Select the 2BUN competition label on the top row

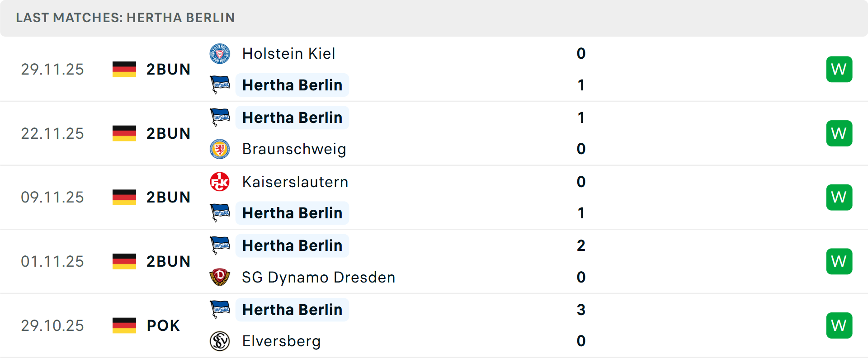[168, 69]
